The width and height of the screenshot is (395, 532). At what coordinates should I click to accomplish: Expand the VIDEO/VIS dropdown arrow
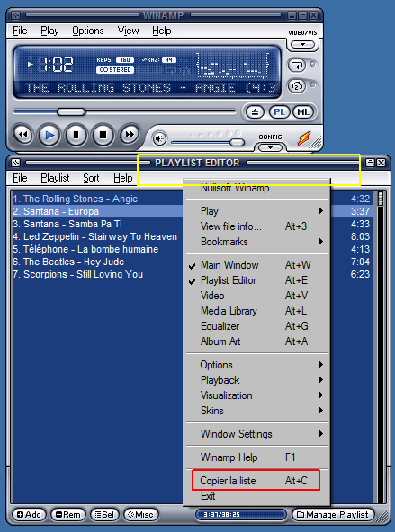[x=302, y=44]
